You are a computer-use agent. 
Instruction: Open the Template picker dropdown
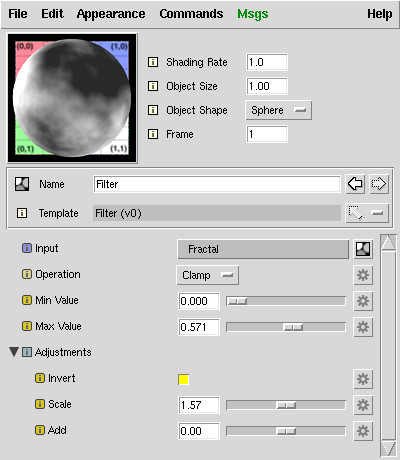tap(367, 213)
